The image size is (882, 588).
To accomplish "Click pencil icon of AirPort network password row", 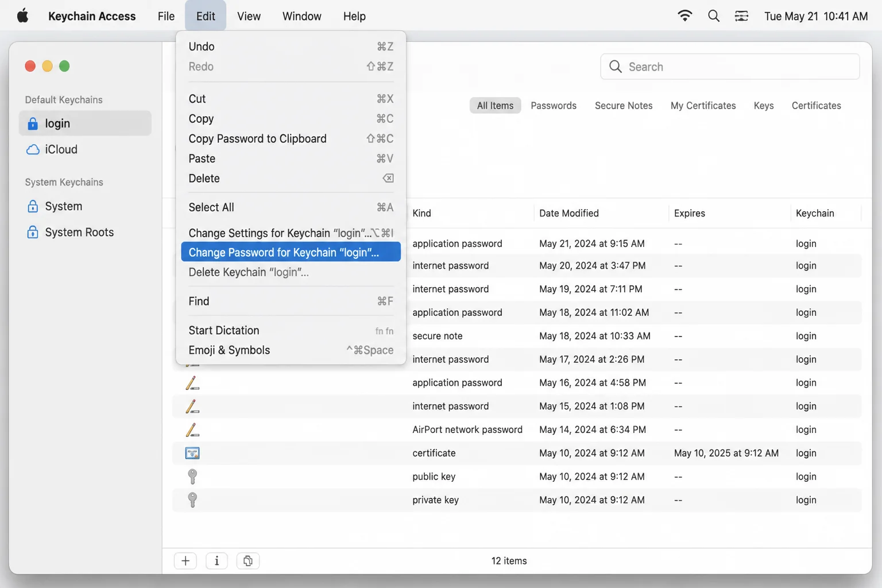I will coord(192,430).
